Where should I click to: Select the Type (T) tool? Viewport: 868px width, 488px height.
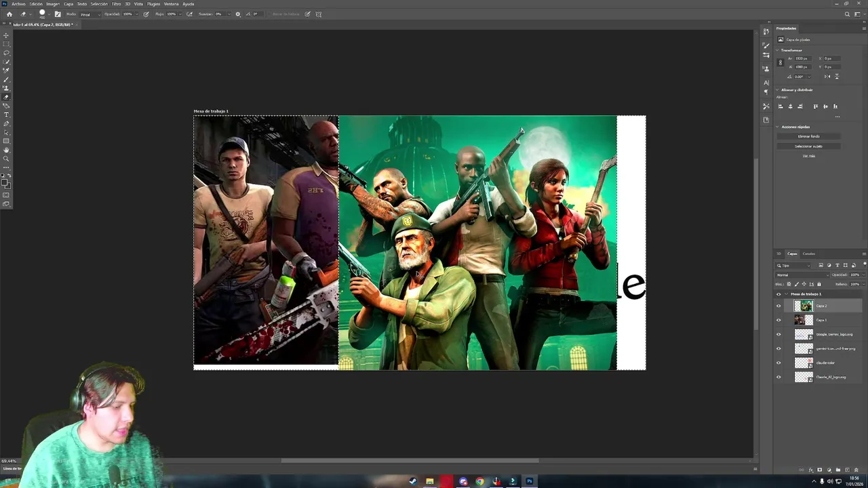[x=6, y=115]
